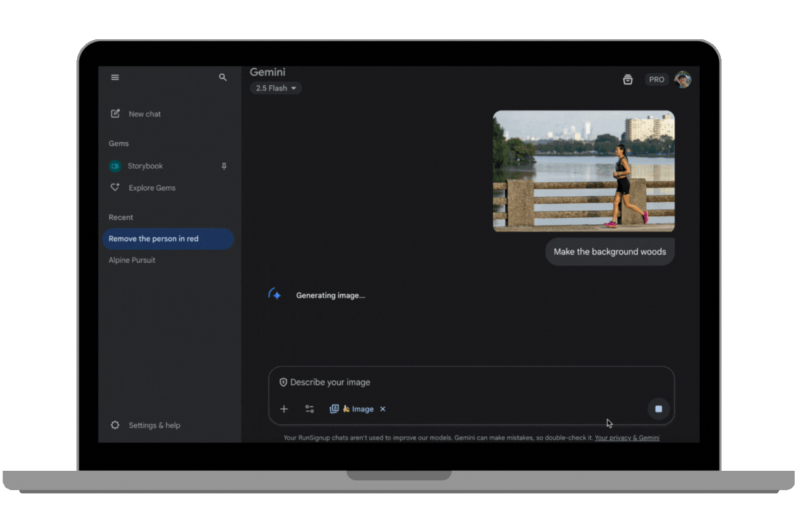The image size is (798, 532).
Task: Open the gems/archive icon near PRO
Action: pos(628,79)
